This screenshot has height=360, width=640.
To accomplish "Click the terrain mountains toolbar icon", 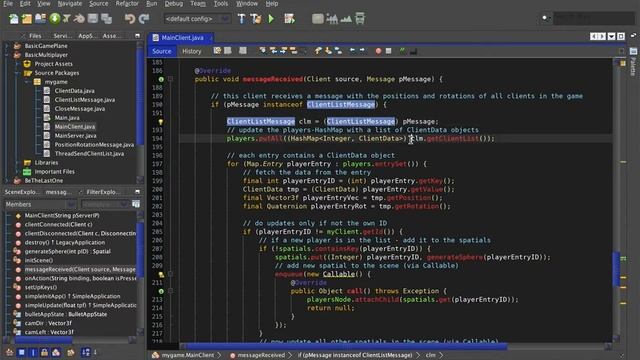I will click(346, 19).
